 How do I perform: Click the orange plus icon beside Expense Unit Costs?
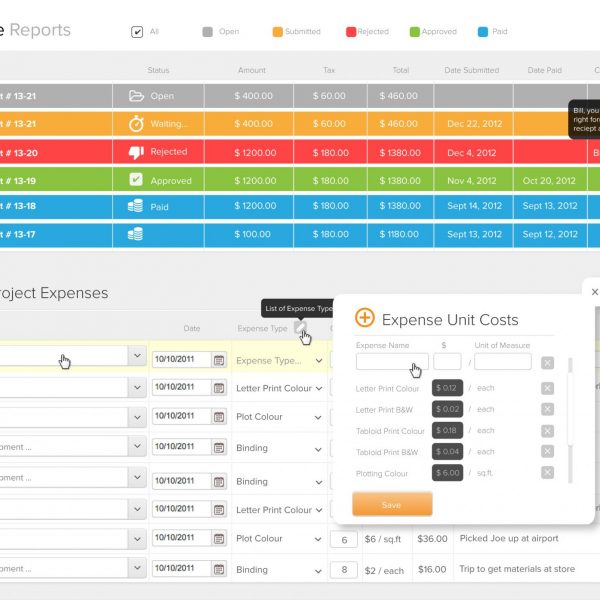(x=365, y=318)
